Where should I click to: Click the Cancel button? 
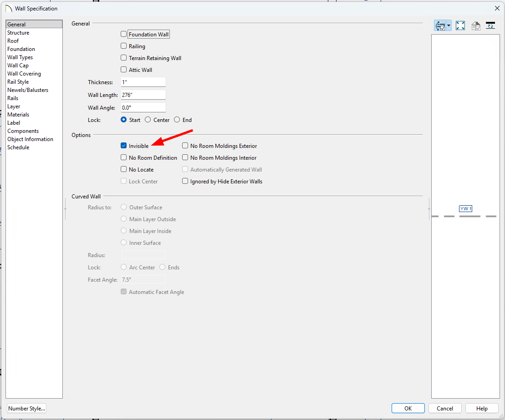coord(445,409)
